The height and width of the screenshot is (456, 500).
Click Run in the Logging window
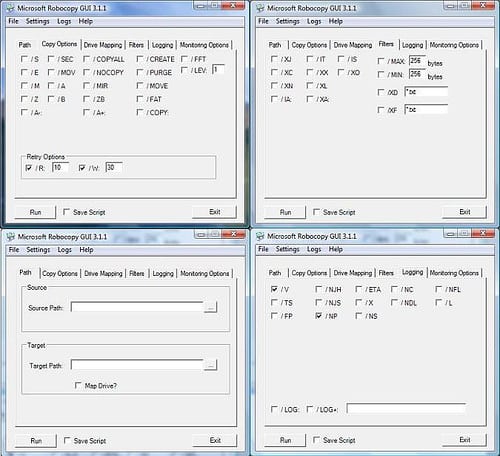(x=285, y=440)
